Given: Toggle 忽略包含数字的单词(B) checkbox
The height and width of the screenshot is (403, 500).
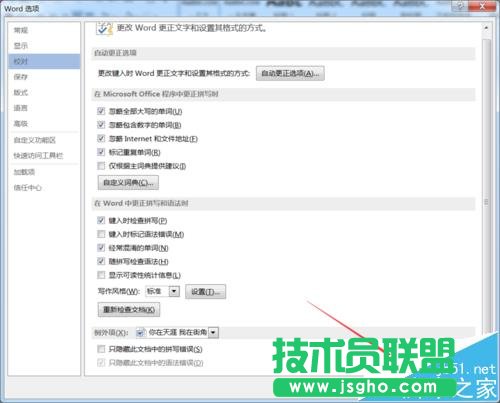Looking at the screenshot, I should pyautogui.click(x=101, y=125).
